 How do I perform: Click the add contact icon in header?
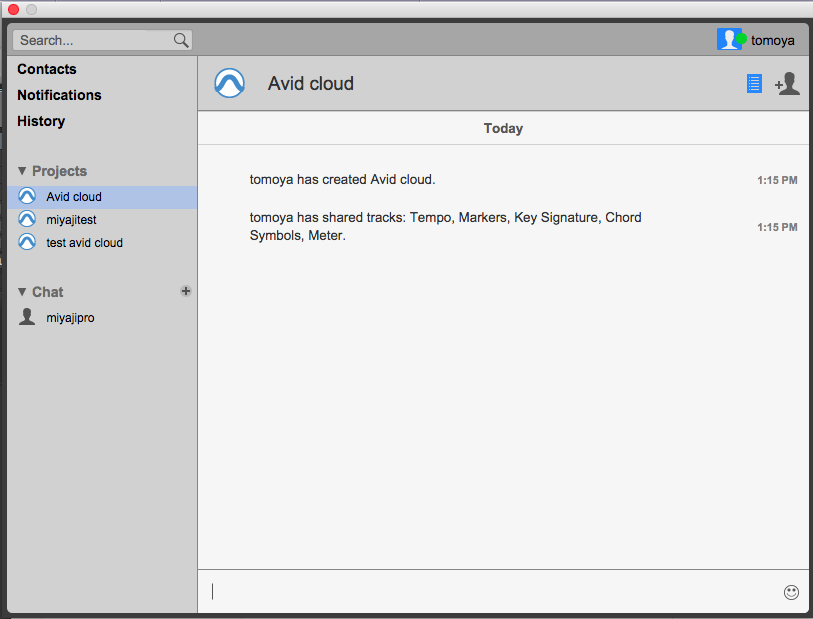[x=787, y=83]
